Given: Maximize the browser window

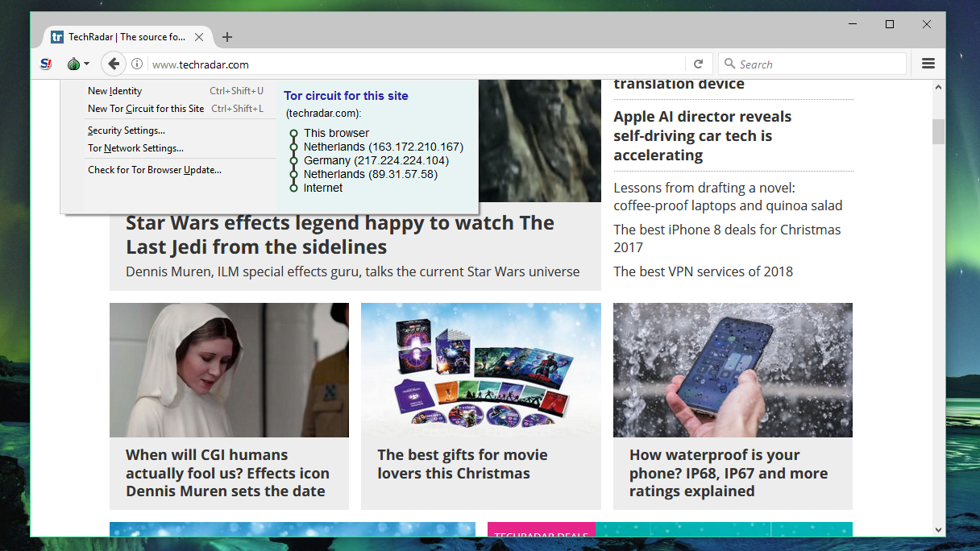Looking at the screenshot, I should (x=890, y=24).
